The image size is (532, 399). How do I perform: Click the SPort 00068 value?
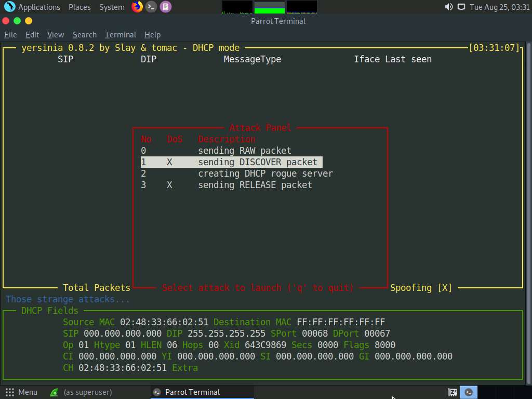[315, 334]
